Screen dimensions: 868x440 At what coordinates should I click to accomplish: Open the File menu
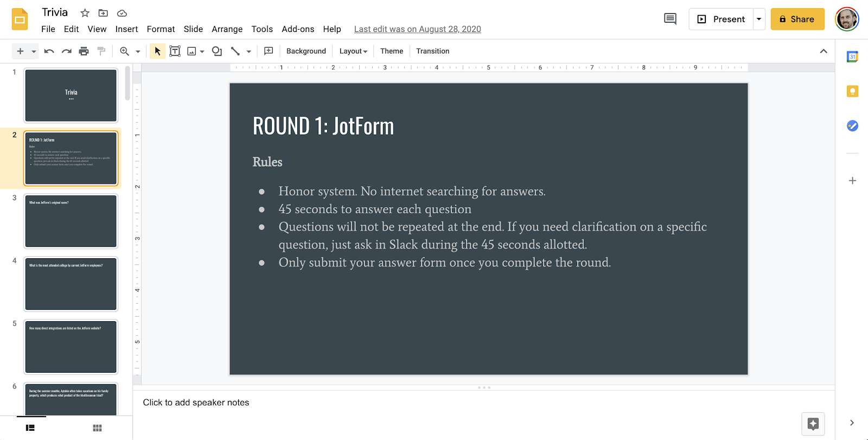[48, 29]
